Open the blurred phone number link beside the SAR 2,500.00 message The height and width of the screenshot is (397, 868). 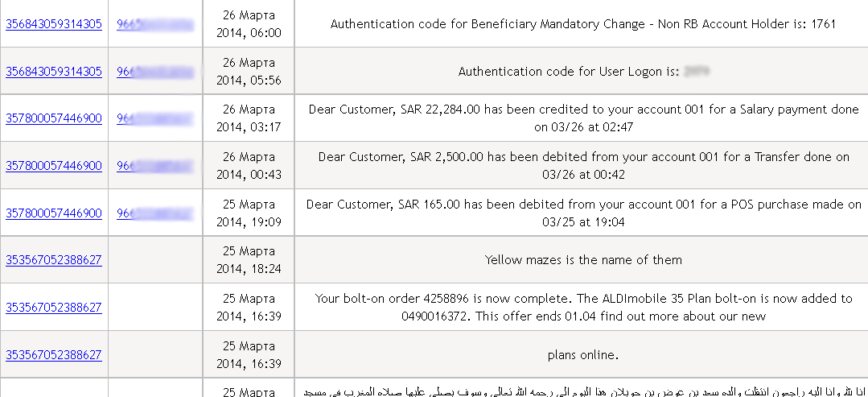pos(155,166)
